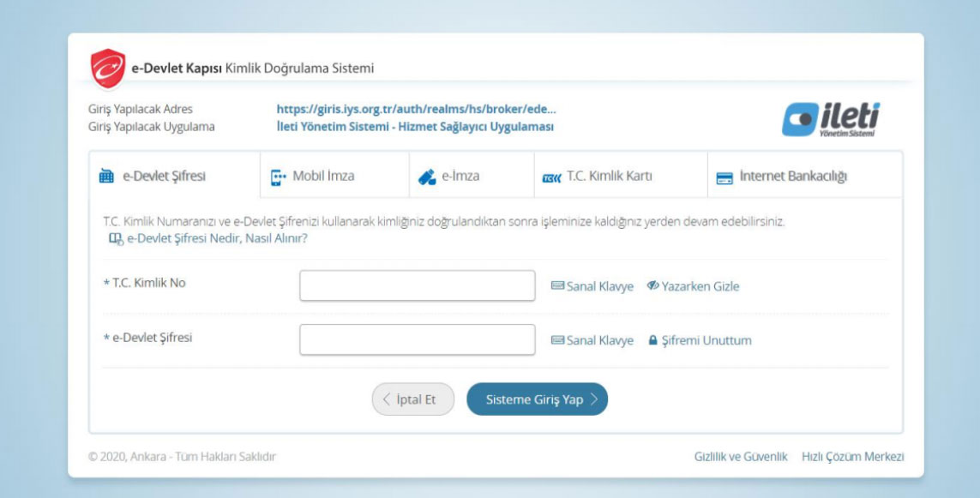
Task: Click the T.C. Kimlik Kartı card icon
Action: click(552, 178)
